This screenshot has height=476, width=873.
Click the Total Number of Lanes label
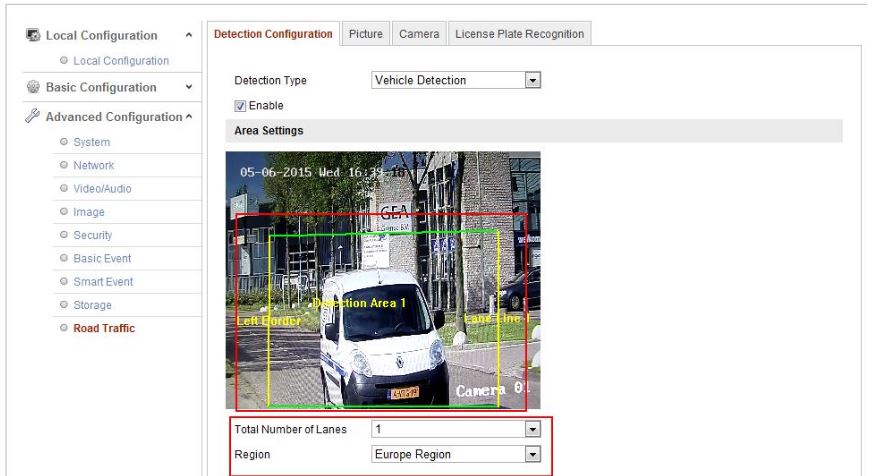click(x=291, y=429)
